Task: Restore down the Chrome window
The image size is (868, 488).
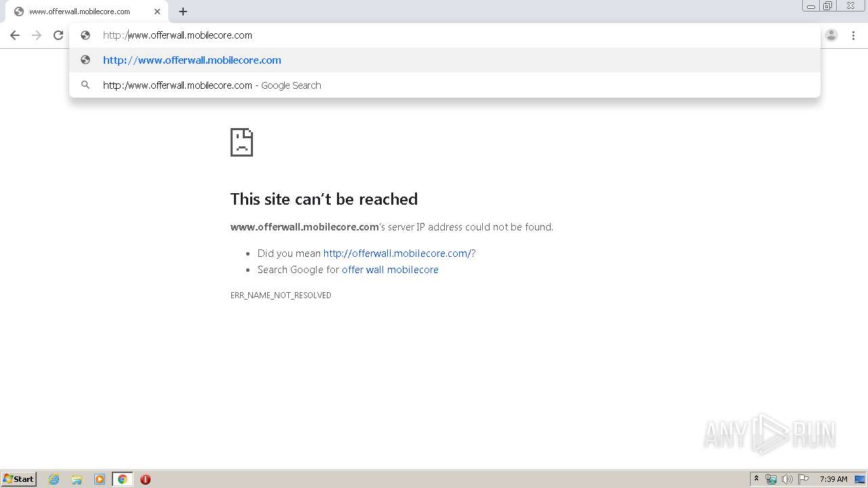Action: (x=828, y=6)
